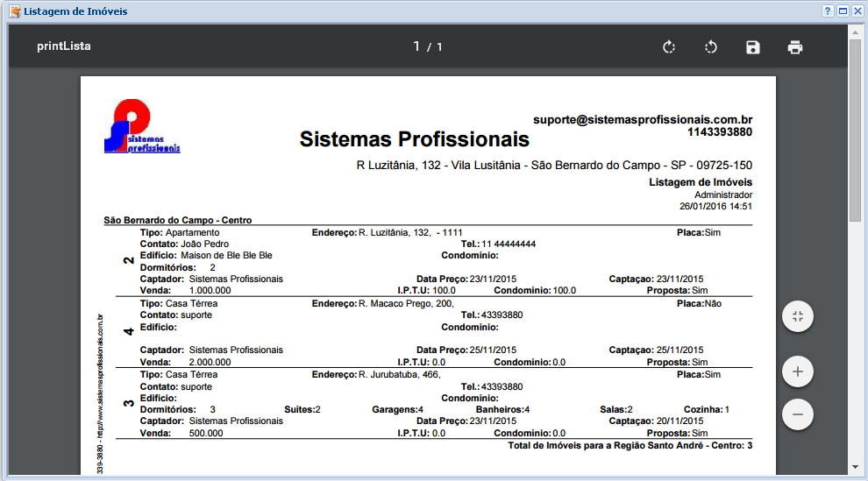868x481 pixels.
Task: Close the Listagem de Imóveis window
Action: coord(857,11)
